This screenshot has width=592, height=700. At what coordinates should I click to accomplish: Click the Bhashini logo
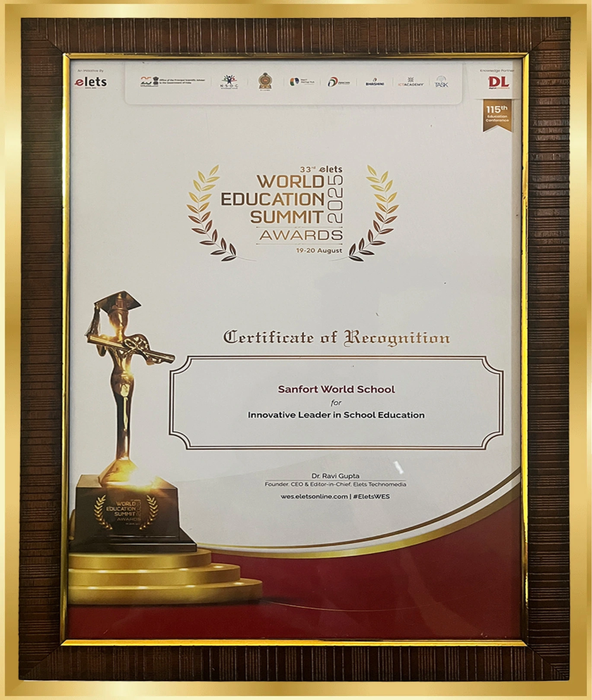[x=375, y=82]
